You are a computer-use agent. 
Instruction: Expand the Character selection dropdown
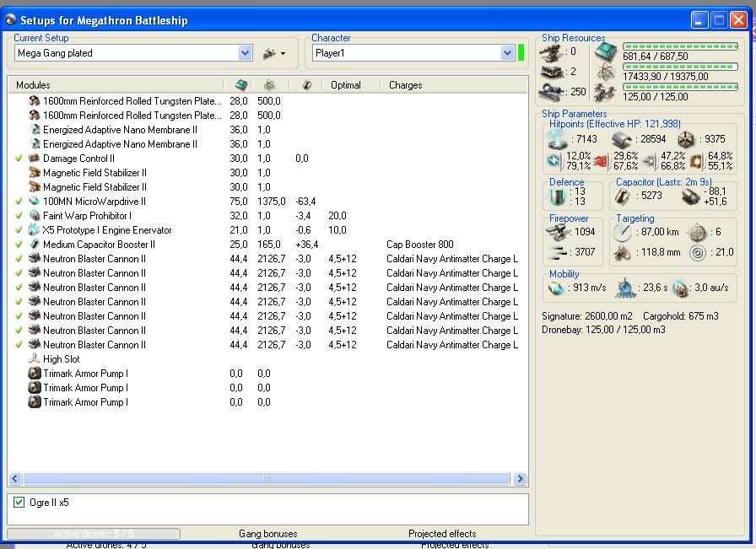(x=507, y=53)
